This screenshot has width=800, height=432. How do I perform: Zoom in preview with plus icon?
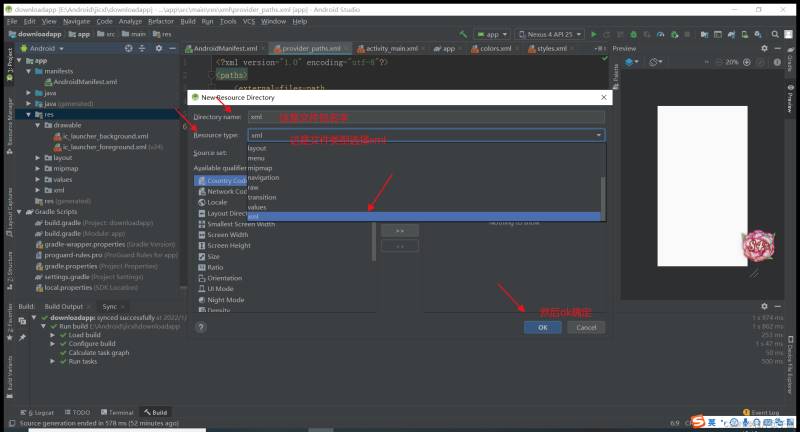point(746,62)
